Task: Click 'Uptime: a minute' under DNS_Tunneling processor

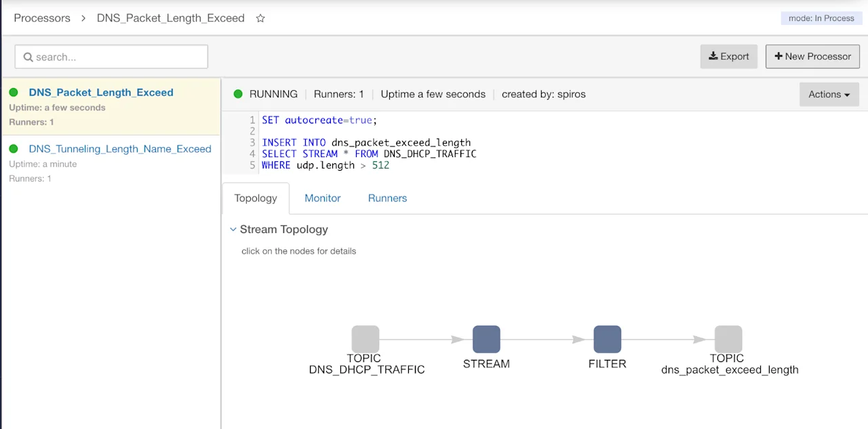Action: coord(43,164)
